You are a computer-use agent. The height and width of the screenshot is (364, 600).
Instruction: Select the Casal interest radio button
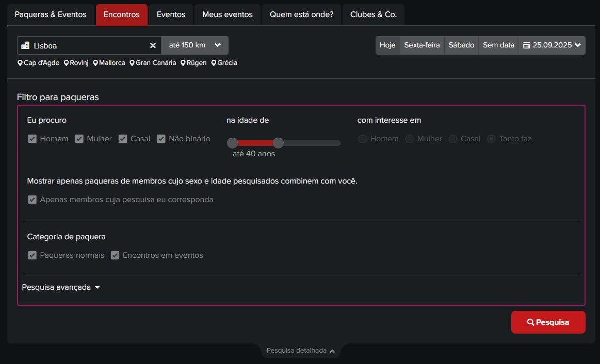[453, 139]
